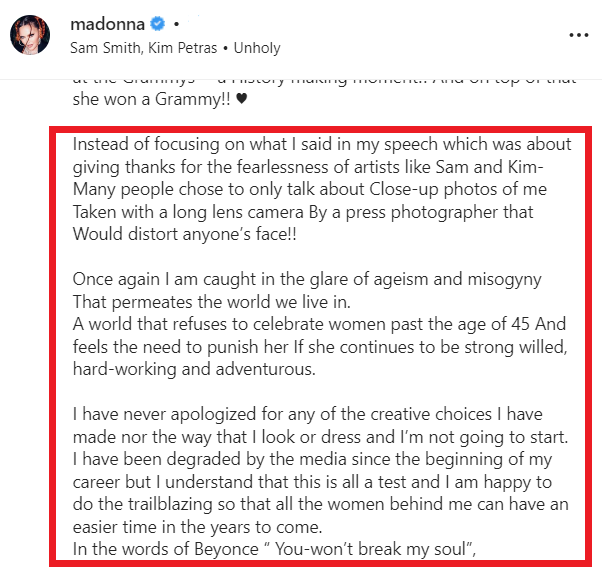Open the Unholy song title link
Image resolution: width=602 pixels, height=580 pixels.
[257, 48]
